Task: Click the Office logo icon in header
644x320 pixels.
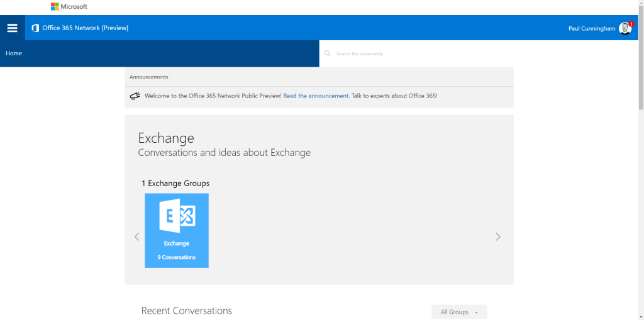Action: click(x=35, y=28)
